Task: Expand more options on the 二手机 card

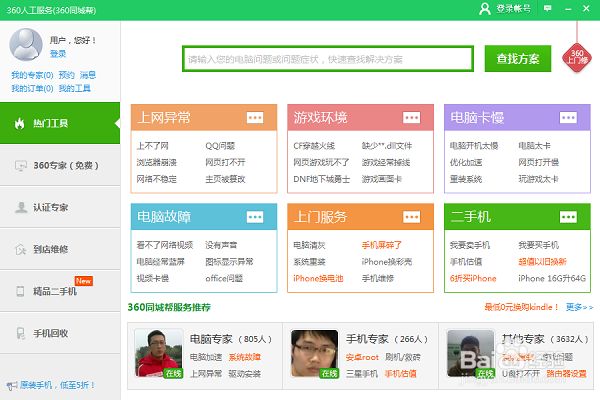Action: 568,217
